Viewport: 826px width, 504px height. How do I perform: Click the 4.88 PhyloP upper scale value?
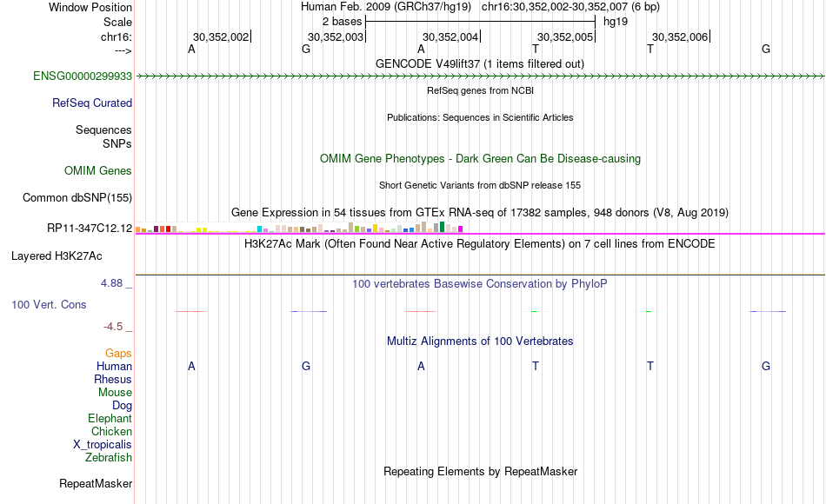tap(111, 283)
